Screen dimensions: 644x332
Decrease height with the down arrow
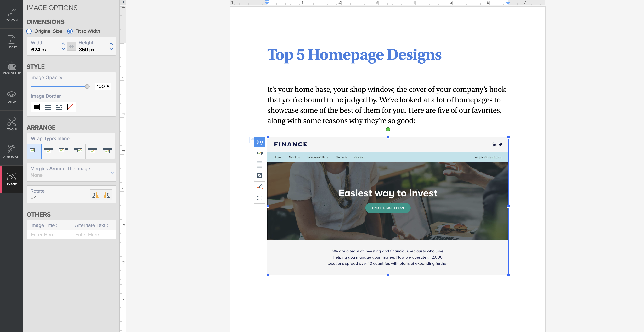coord(111,49)
